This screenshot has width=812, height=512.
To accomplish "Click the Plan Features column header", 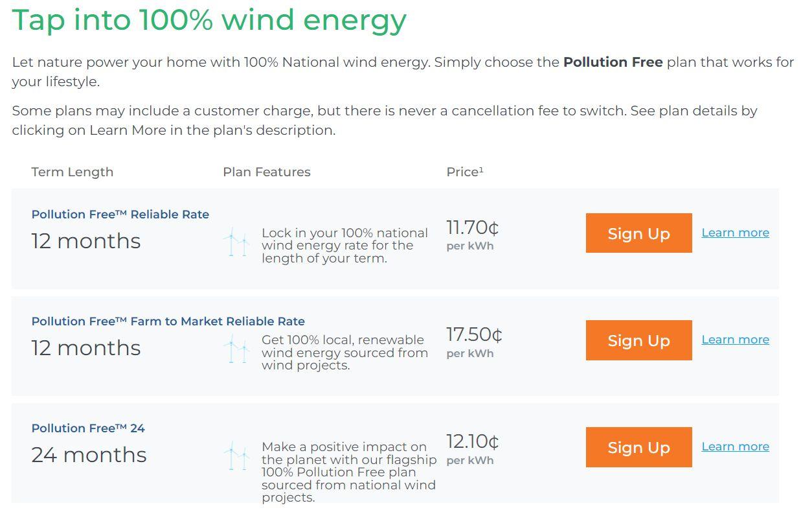I will [x=266, y=172].
